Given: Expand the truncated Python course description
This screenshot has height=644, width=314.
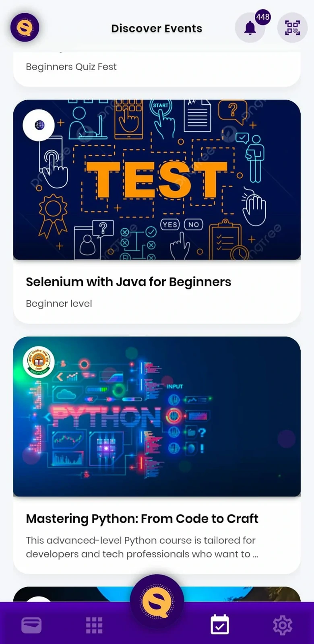Looking at the screenshot, I should pyautogui.click(x=142, y=547).
